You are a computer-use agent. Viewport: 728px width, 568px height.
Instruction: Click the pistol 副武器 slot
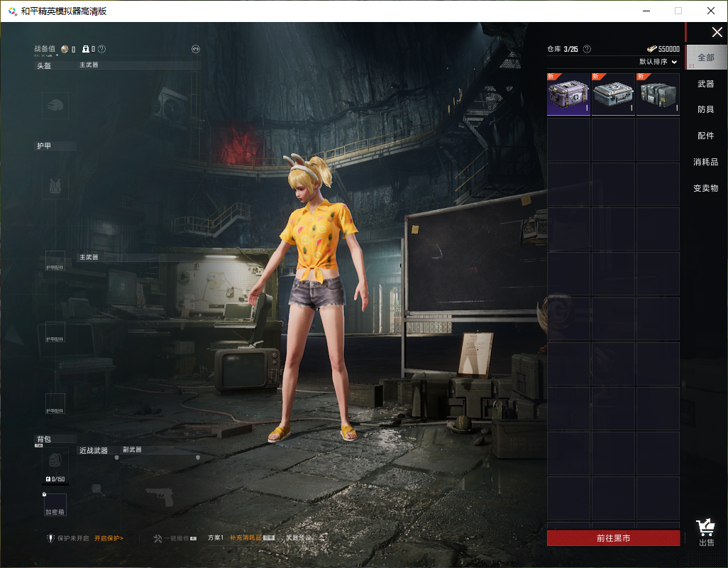point(159,497)
